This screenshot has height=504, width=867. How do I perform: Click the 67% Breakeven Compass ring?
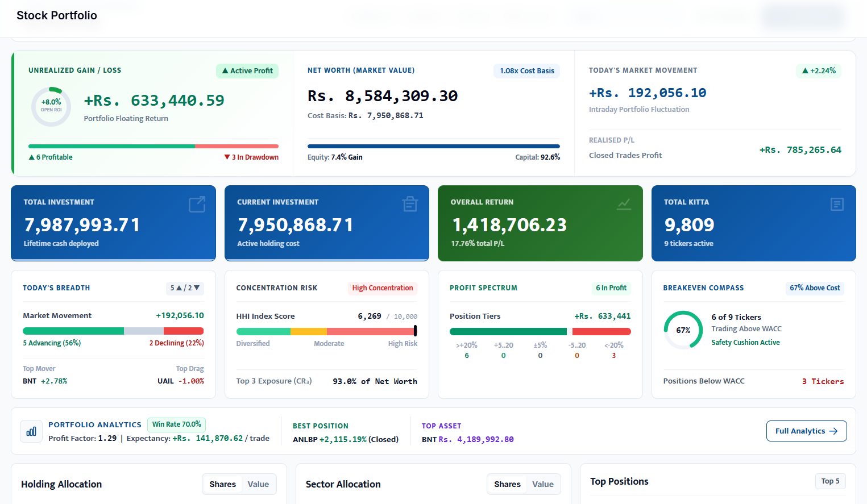tap(683, 330)
